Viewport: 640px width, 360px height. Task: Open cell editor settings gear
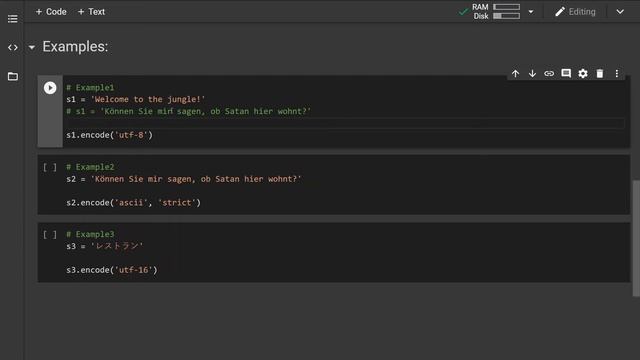coord(583,73)
